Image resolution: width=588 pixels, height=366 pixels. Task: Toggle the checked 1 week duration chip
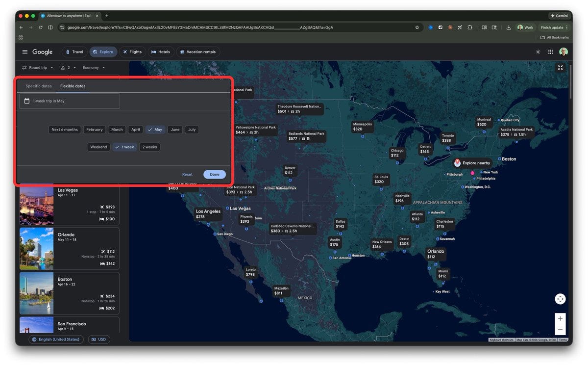(x=125, y=147)
